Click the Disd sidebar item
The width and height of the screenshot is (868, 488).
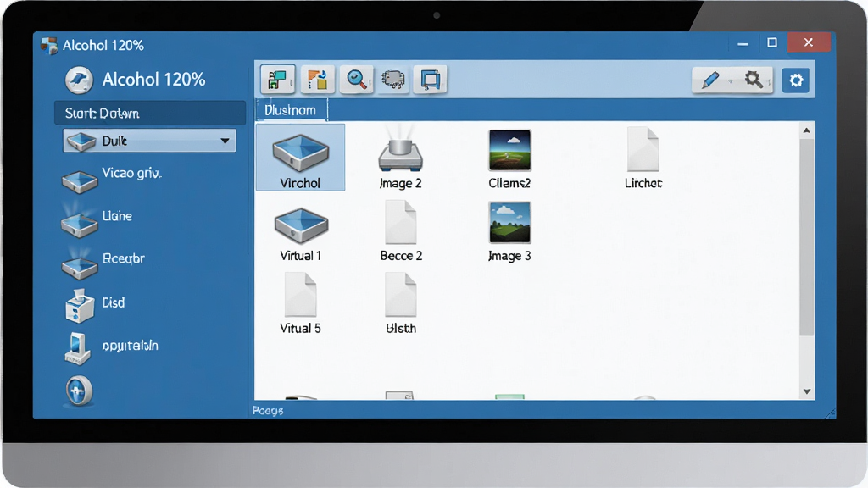coord(95,305)
